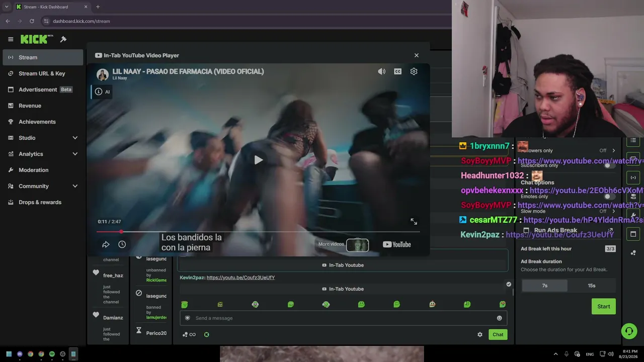Open the wrench tools icon in right rail
The height and width of the screenshot is (362, 644).
[633, 215]
